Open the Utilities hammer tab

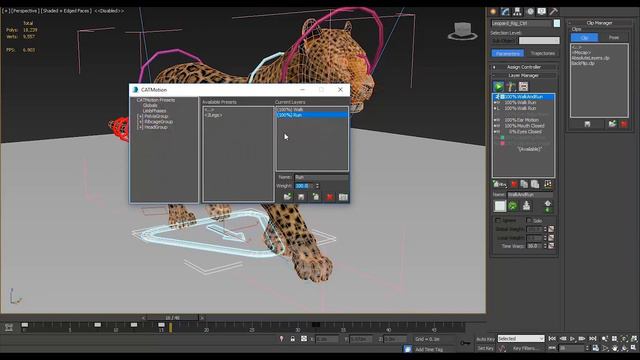click(553, 11)
